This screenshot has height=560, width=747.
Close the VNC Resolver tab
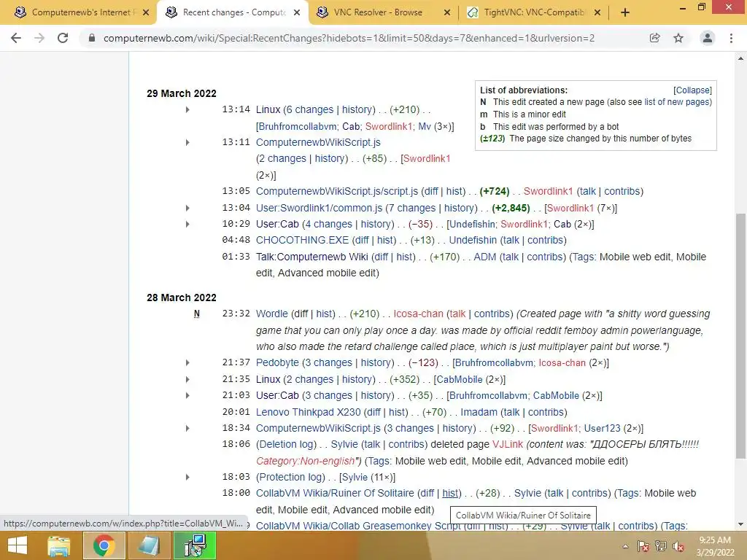[447, 12]
